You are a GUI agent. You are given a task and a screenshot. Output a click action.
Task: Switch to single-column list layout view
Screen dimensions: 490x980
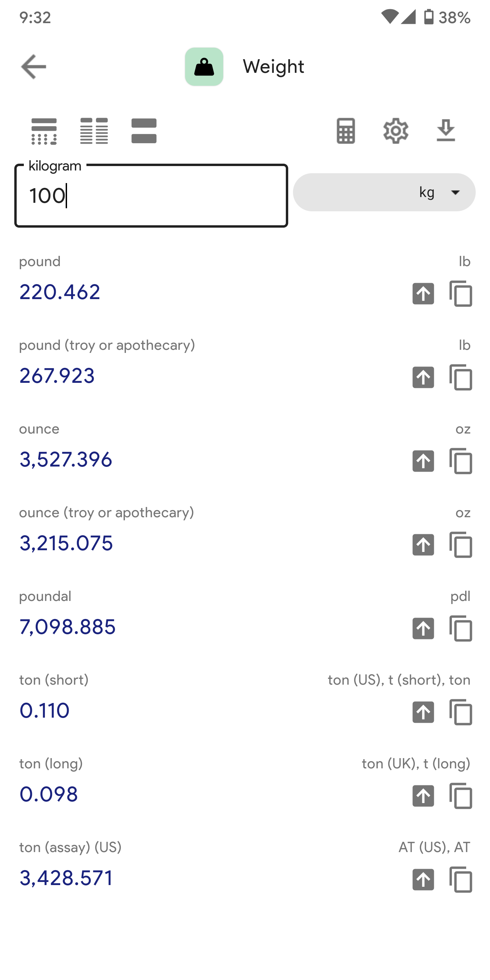(44, 131)
